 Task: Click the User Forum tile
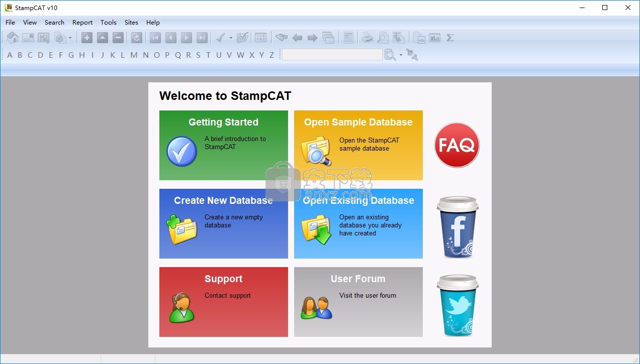[358, 302]
